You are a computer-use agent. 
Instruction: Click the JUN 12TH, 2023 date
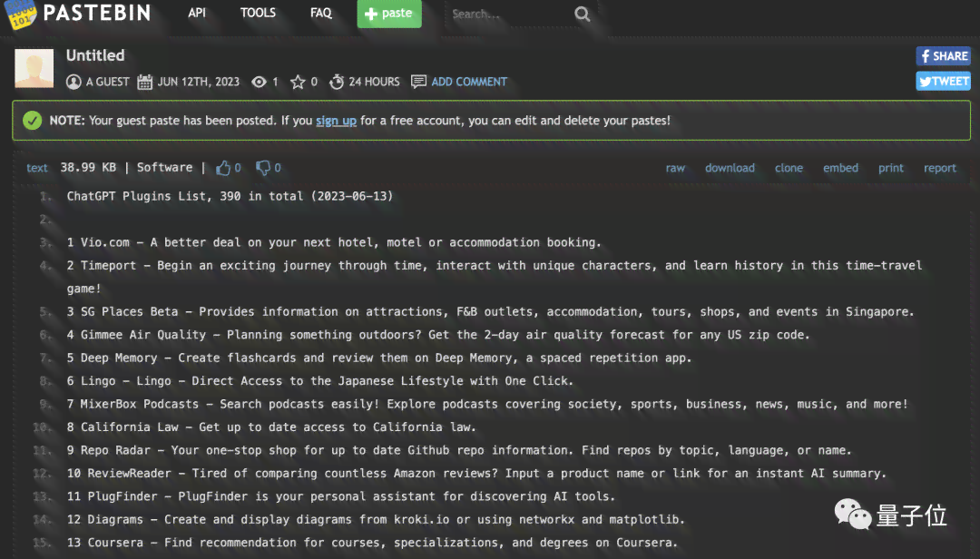(198, 82)
